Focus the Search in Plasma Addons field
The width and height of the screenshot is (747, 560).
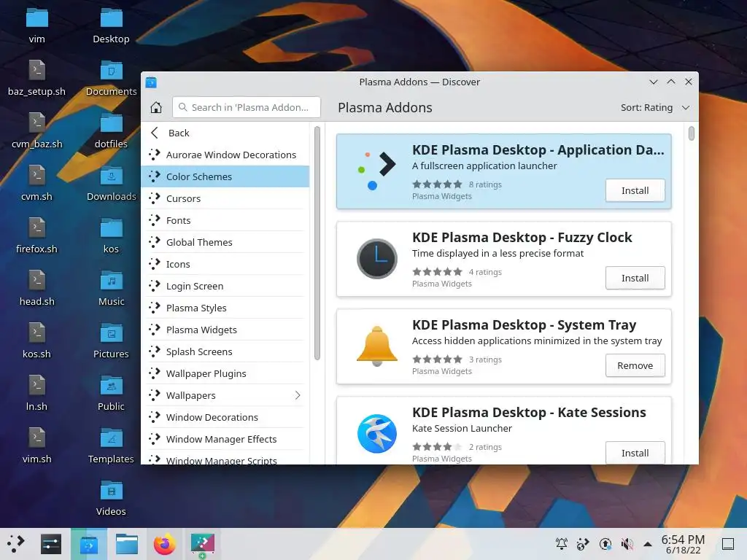[x=247, y=108]
